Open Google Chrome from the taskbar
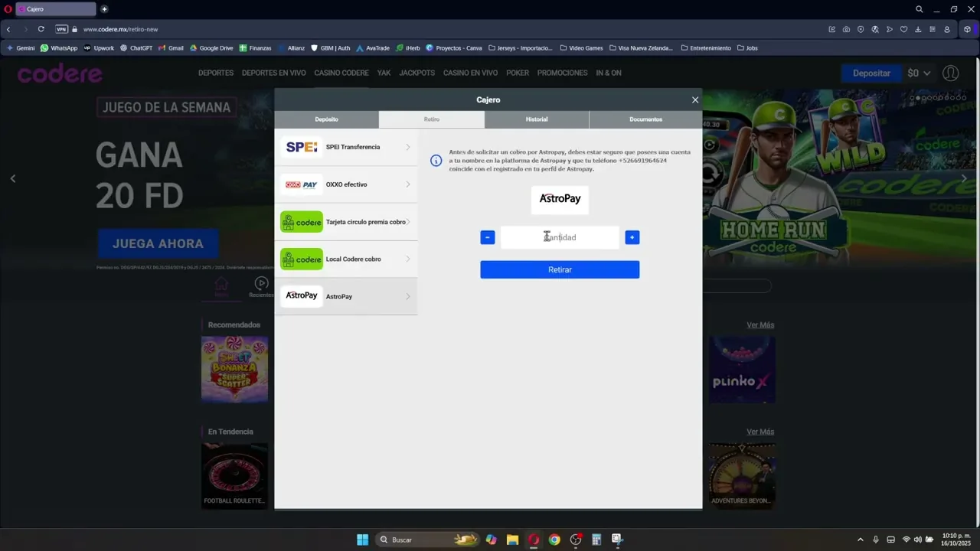The height and width of the screenshot is (551, 980). 554,540
